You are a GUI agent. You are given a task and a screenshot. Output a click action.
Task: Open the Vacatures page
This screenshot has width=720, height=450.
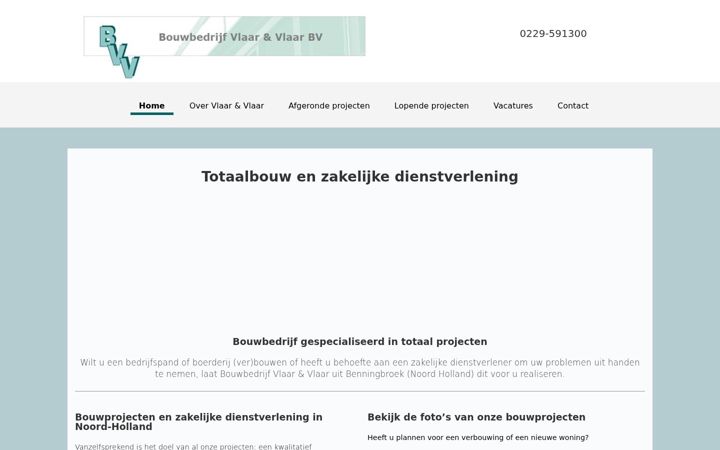(x=513, y=106)
